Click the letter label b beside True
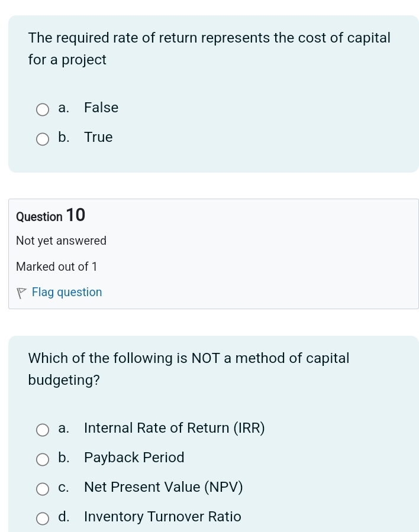 point(63,137)
